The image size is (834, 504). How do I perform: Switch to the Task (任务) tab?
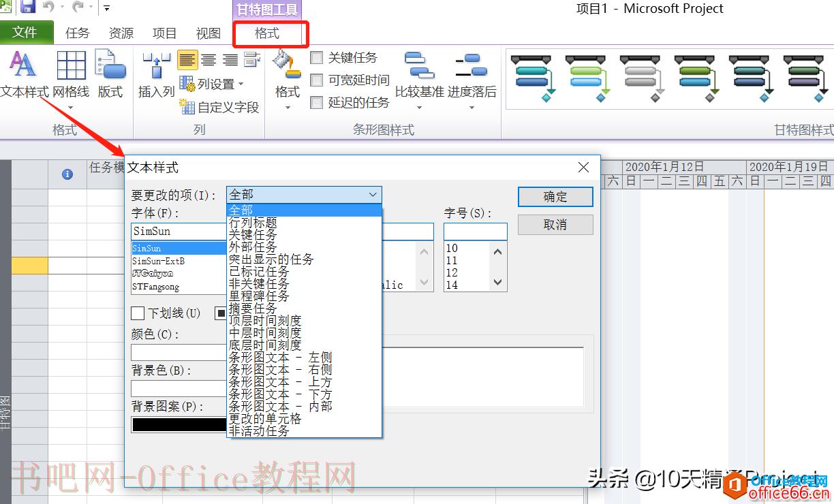click(78, 33)
